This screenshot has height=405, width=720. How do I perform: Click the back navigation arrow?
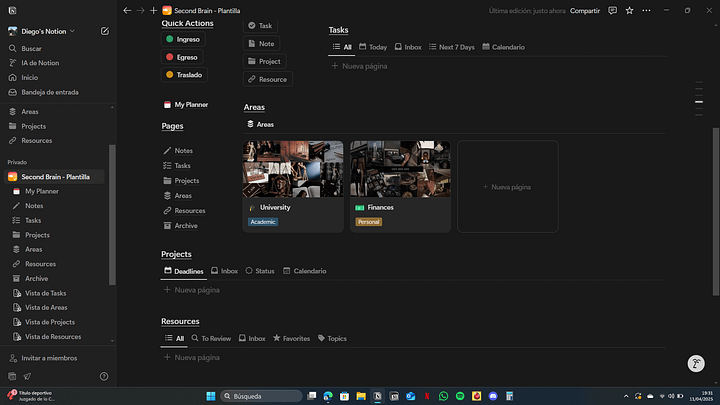click(127, 11)
